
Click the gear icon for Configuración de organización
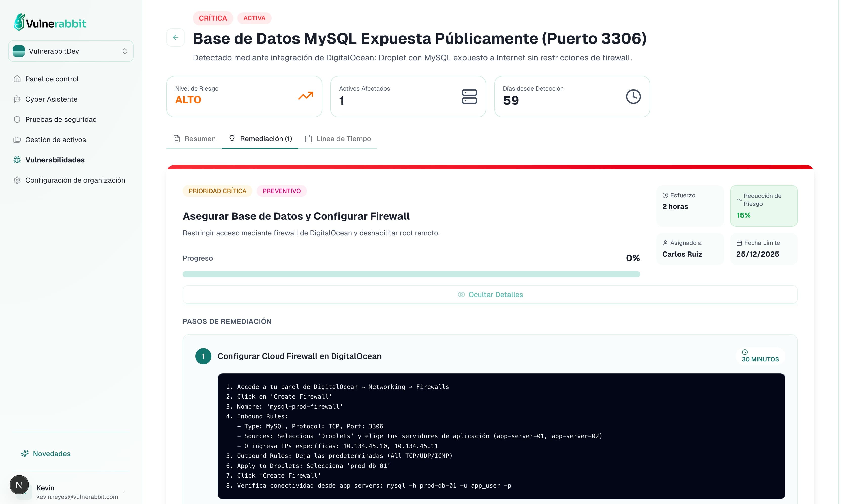click(x=17, y=180)
